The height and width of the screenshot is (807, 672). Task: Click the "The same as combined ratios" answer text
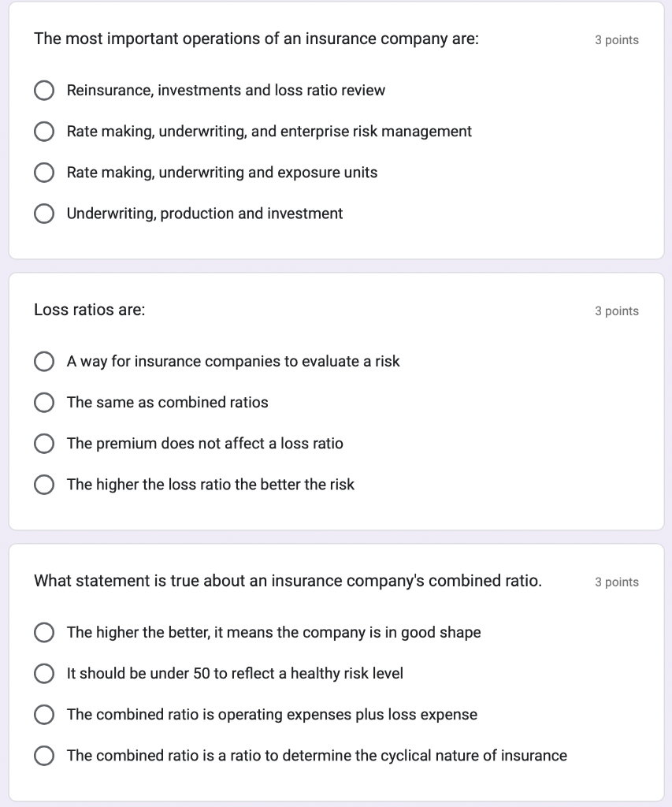coord(167,403)
